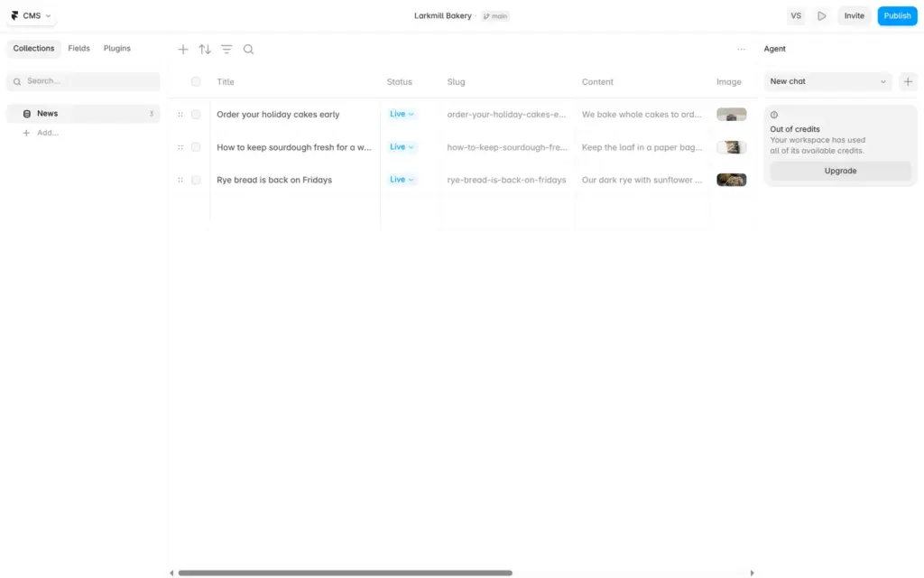Viewport: 924px width, 578px height.
Task: Click the right arrow of horizontal scrollbar
Action: click(752, 573)
